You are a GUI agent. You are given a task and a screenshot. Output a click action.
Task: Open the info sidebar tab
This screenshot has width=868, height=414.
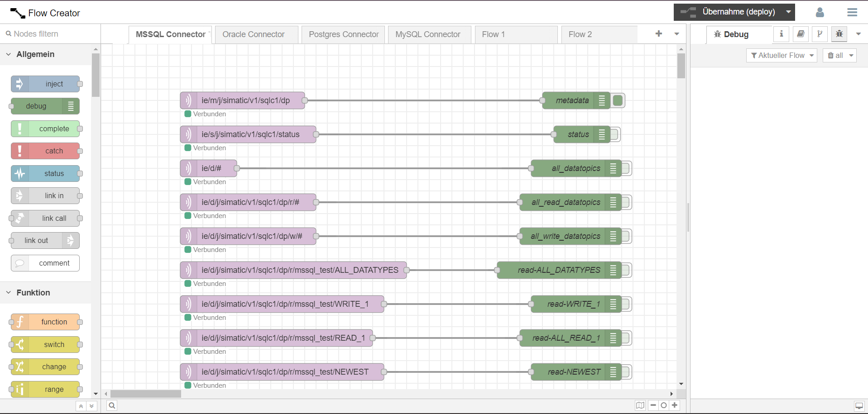pos(781,34)
